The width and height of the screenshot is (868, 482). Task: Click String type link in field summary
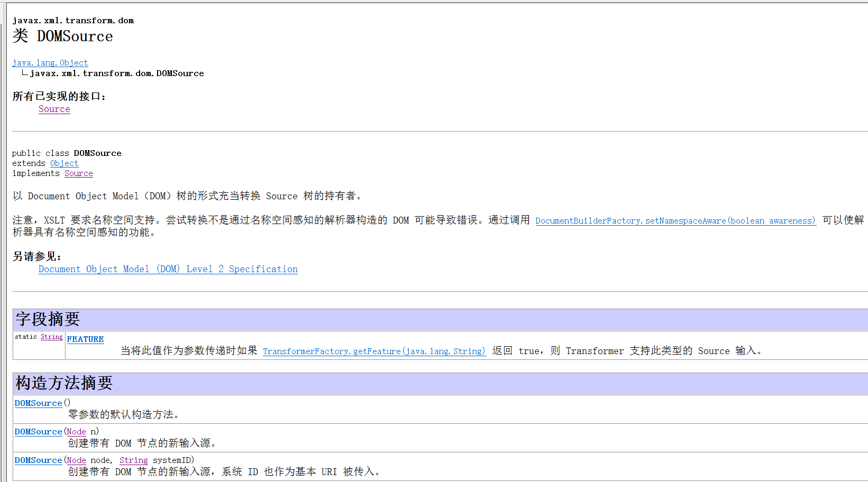(51, 337)
